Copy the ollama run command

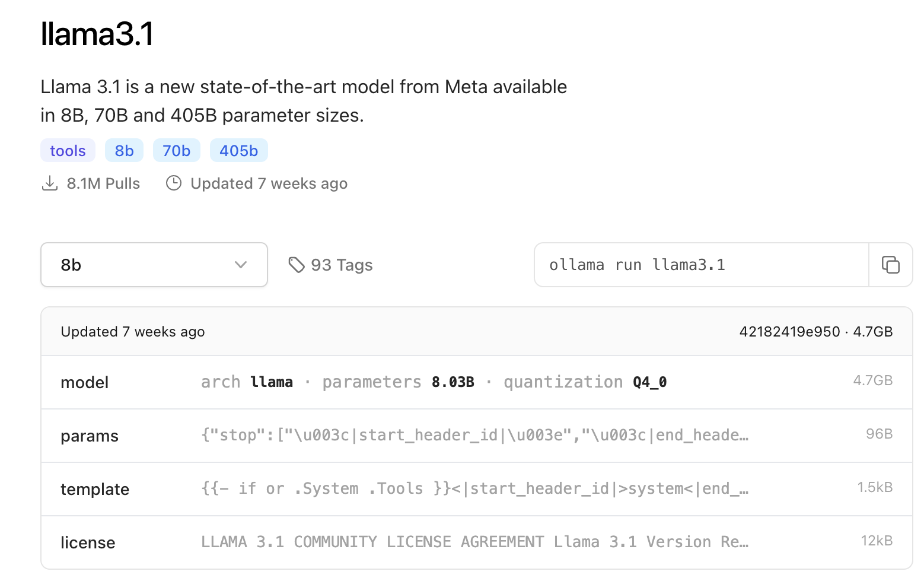(x=890, y=265)
